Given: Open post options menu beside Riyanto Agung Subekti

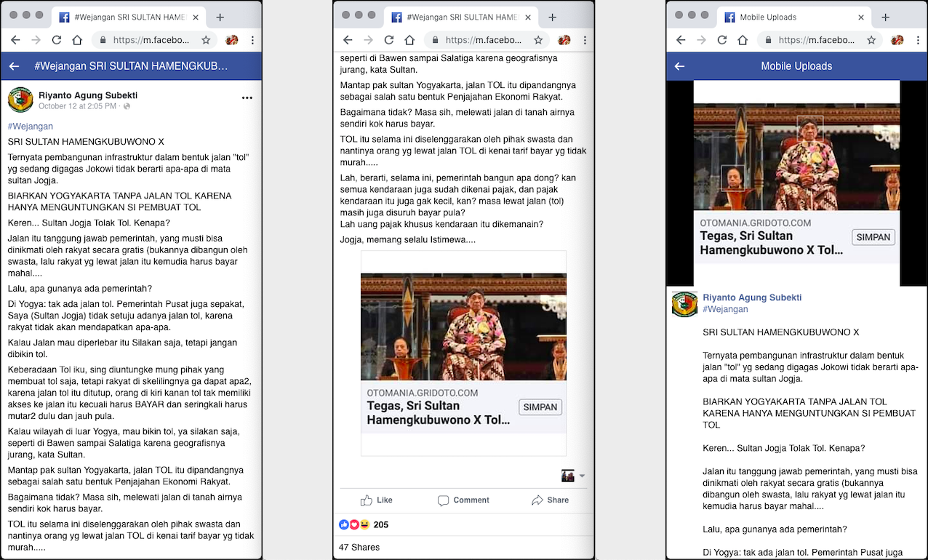Looking at the screenshot, I should click(x=247, y=98).
